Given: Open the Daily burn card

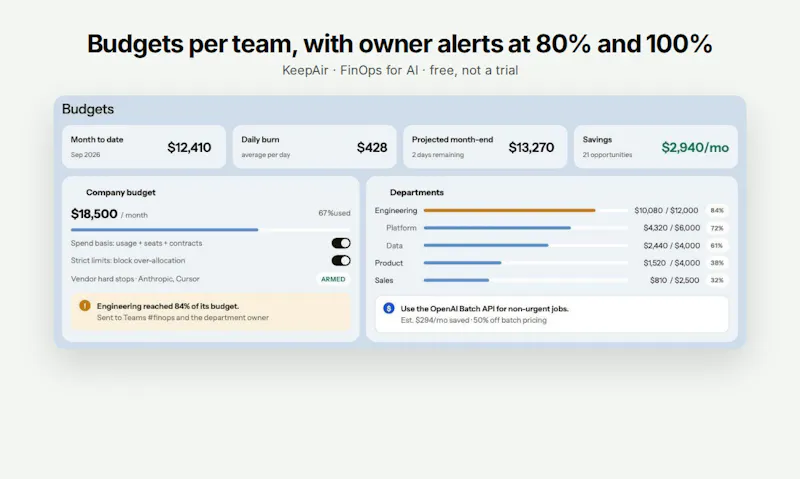Looking at the screenshot, I should pyautogui.click(x=315, y=147).
